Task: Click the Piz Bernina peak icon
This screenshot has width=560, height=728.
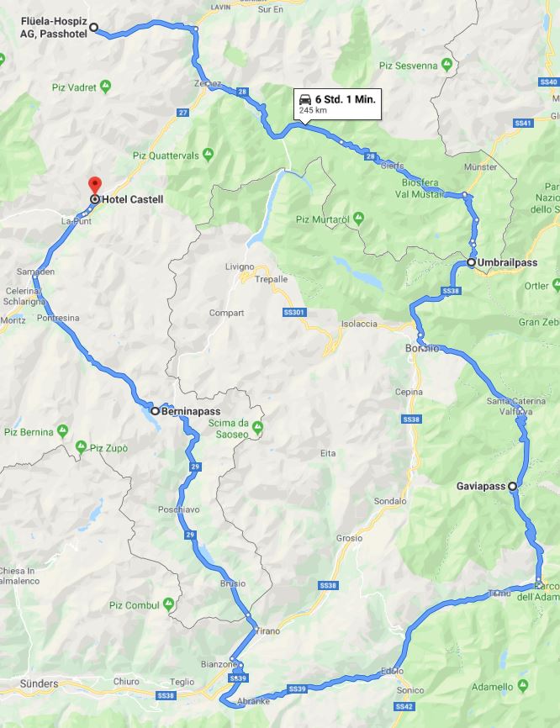Action: 62,431
